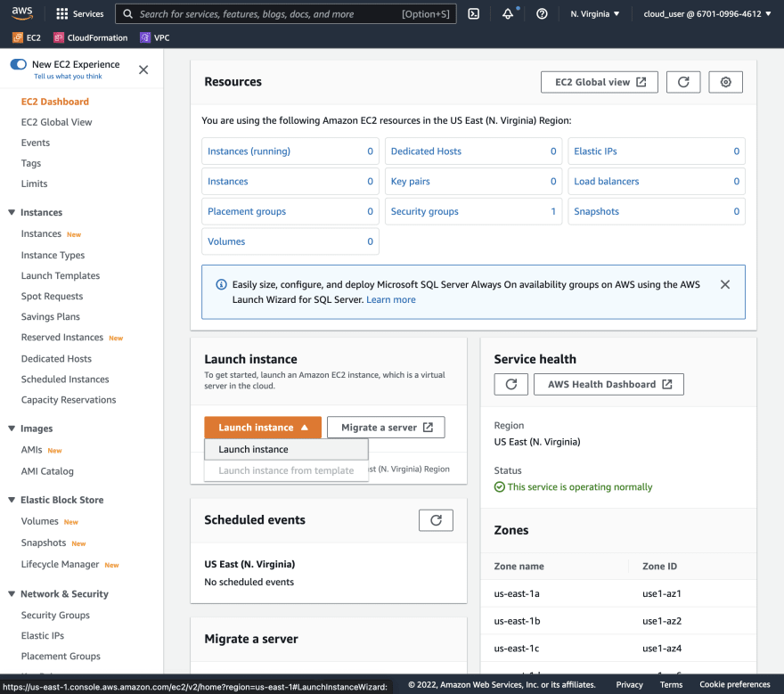Refresh the Scheduled events panel
The width and height of the screenshot is (784, 694).
pos(436,520)
